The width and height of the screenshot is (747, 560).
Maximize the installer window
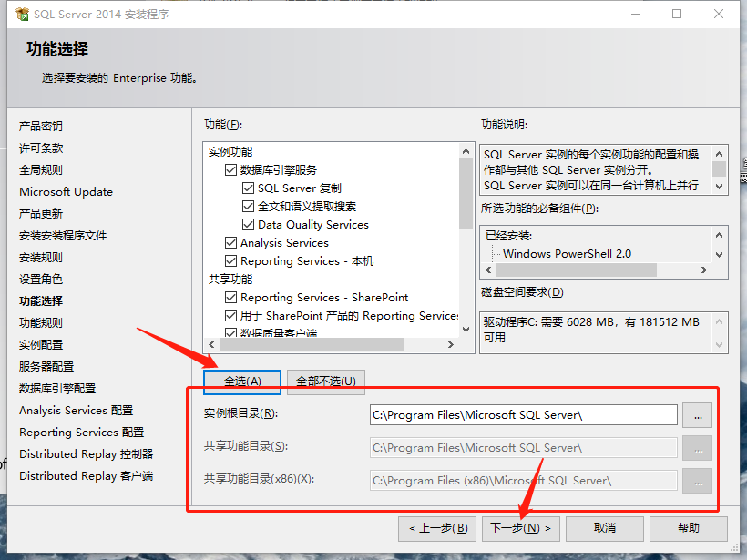(677, 14)
